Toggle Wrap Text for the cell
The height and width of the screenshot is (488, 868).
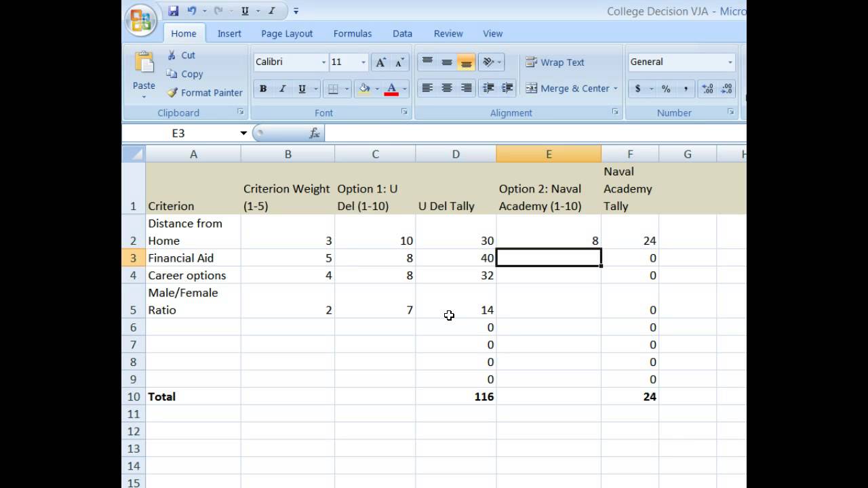click(555, 62)
